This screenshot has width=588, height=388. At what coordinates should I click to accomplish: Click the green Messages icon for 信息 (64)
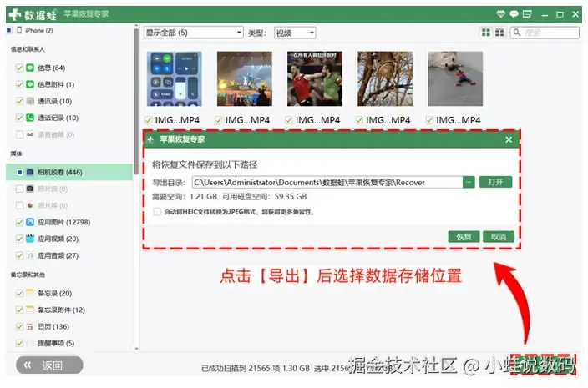point(30,68)
